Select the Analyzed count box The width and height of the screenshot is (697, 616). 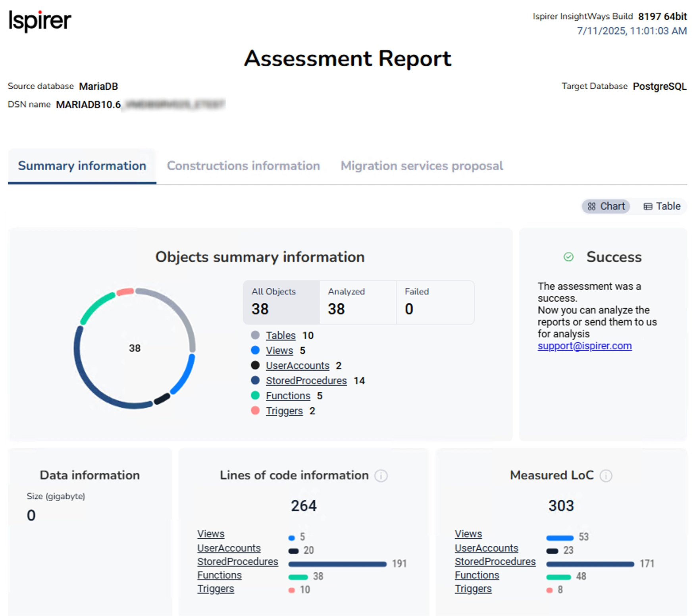tap(358, 302)
